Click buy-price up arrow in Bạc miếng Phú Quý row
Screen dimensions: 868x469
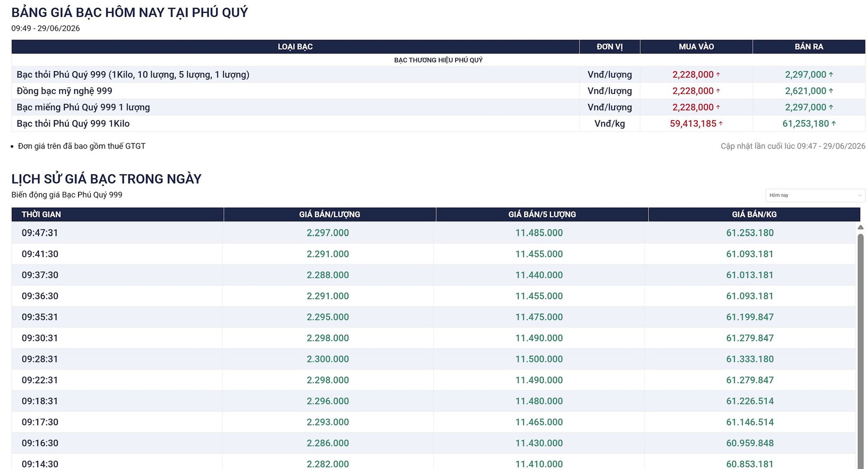tap(718, 107)
